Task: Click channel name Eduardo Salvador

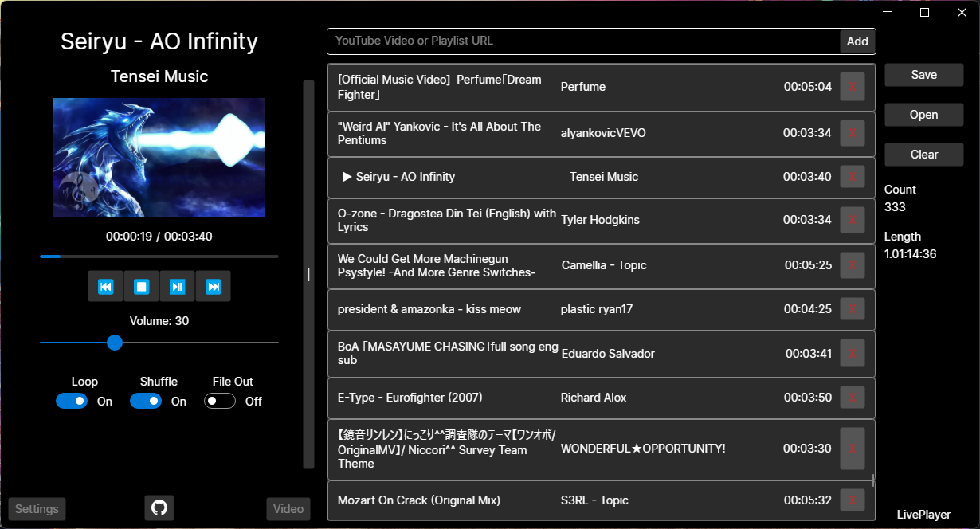Action: click(x=608, y=353)
